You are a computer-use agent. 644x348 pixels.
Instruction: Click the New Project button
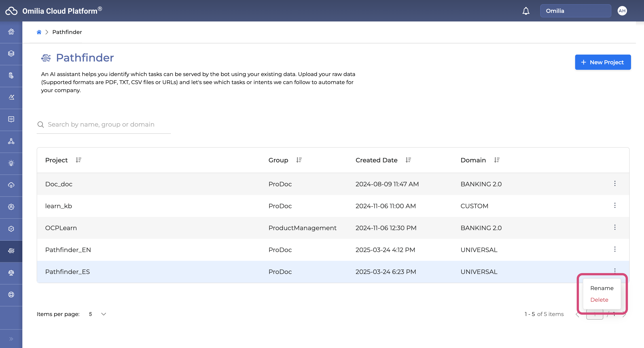[x=602, y=62]
